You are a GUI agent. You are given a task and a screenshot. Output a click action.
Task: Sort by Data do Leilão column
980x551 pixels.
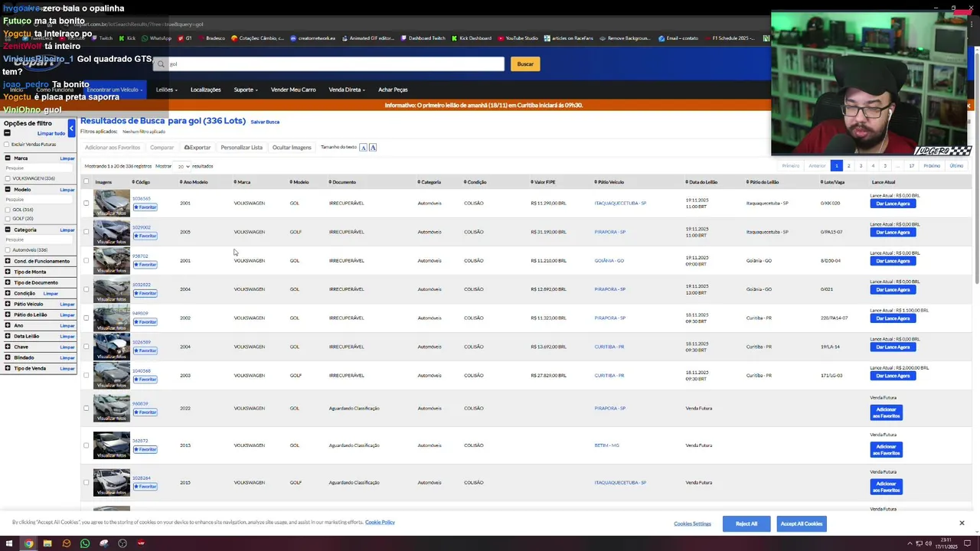[x=701, y=182]
